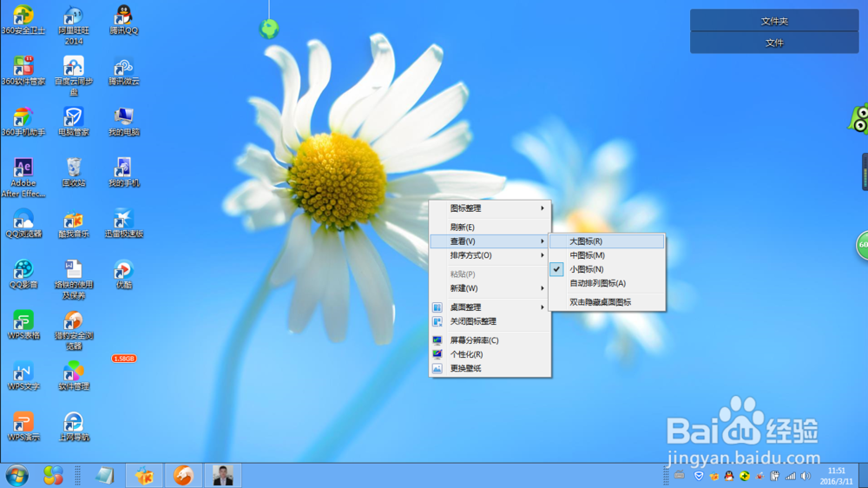
Task: Open the 360安全卫士 desktop icon
Action: (23, 21)
